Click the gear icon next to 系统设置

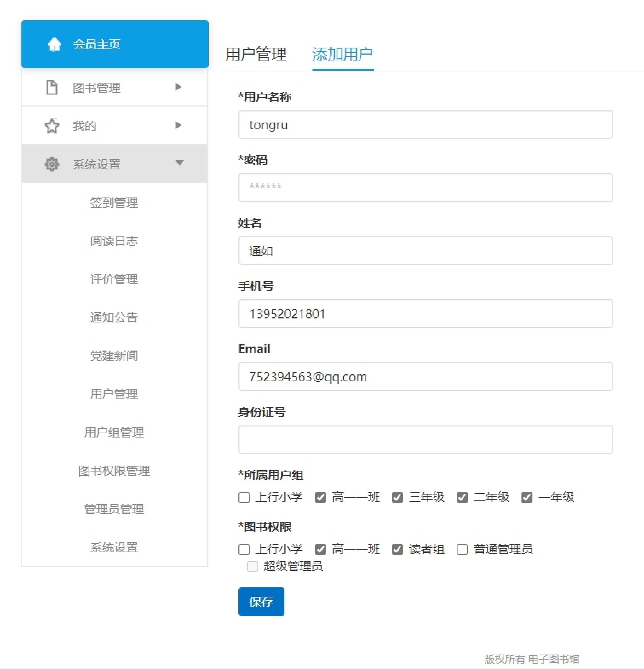click(52, 164)
